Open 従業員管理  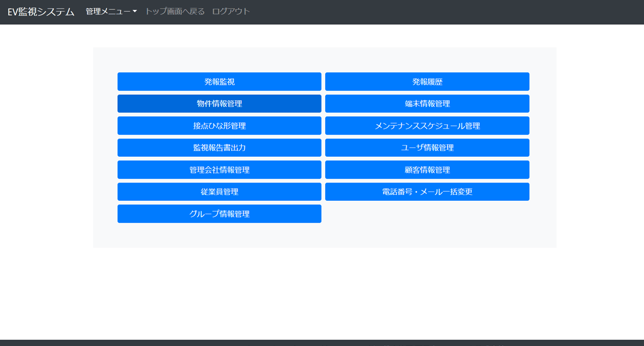[x=219, y=192]
